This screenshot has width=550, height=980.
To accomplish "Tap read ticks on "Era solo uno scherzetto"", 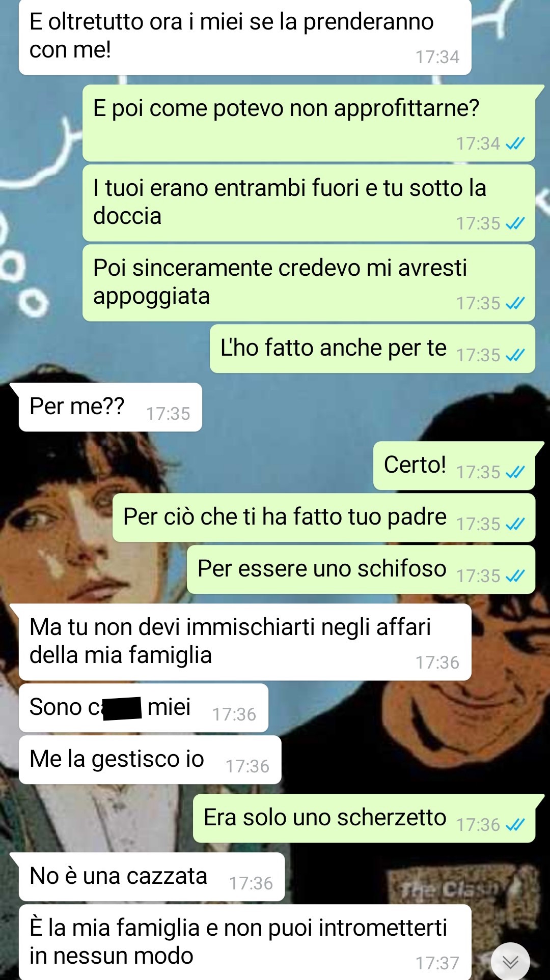I will [x=515, y=825].
